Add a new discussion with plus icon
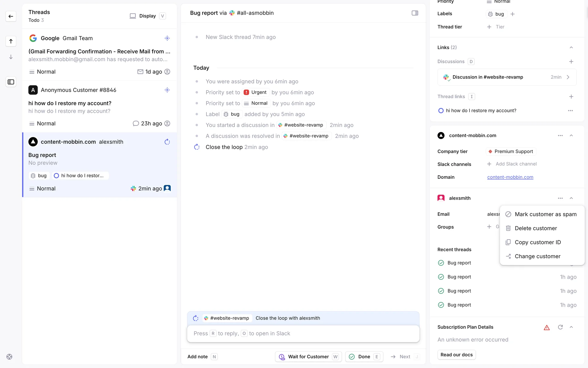 tap(571, 62)
